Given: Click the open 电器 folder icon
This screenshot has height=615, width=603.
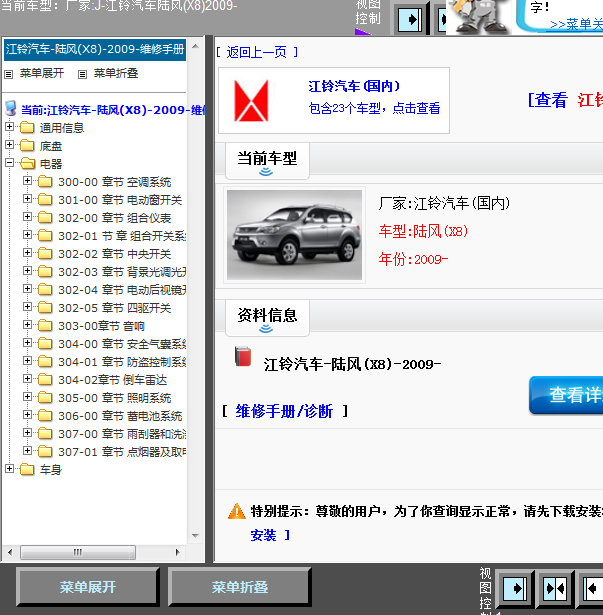Looking at the screenshot, I should [x=27, y=164].
